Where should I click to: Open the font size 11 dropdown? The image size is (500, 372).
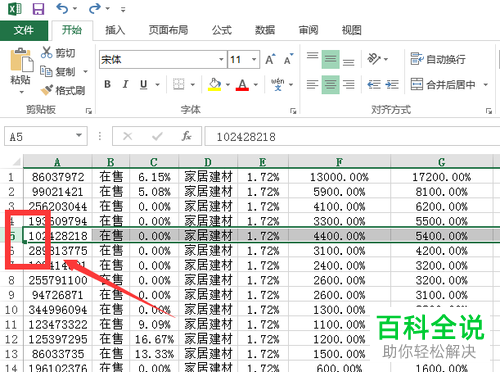(254, 60)
